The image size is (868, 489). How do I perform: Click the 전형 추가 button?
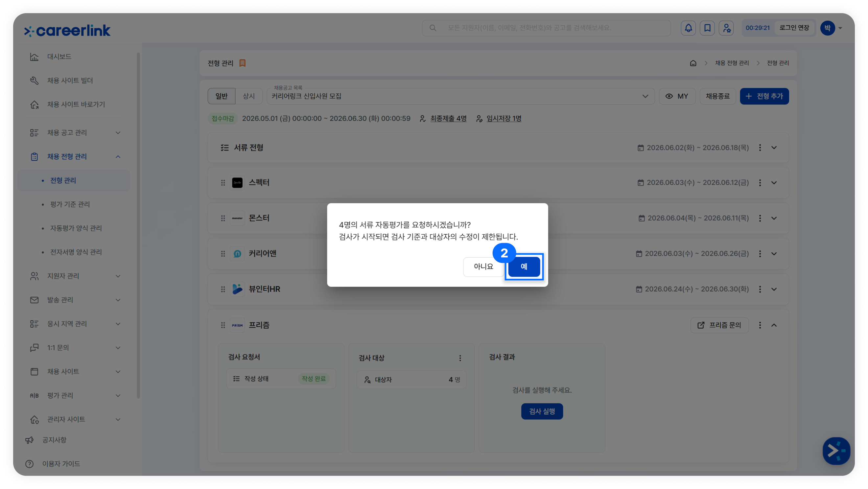(x=764, y=96)
